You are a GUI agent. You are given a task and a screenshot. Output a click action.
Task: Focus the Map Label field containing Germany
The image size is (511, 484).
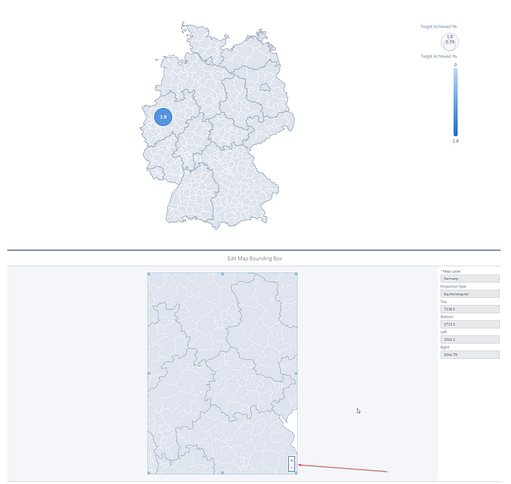pyautogui.click(x=470, y=278)
